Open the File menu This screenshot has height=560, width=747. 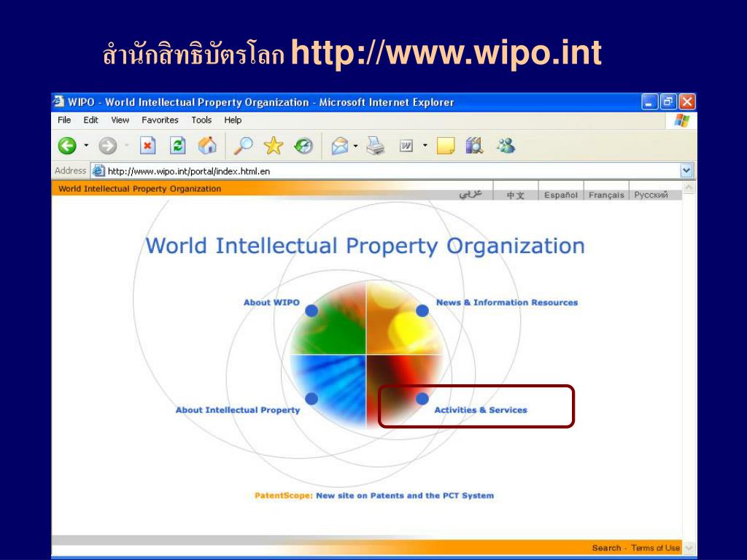(64, 120)
